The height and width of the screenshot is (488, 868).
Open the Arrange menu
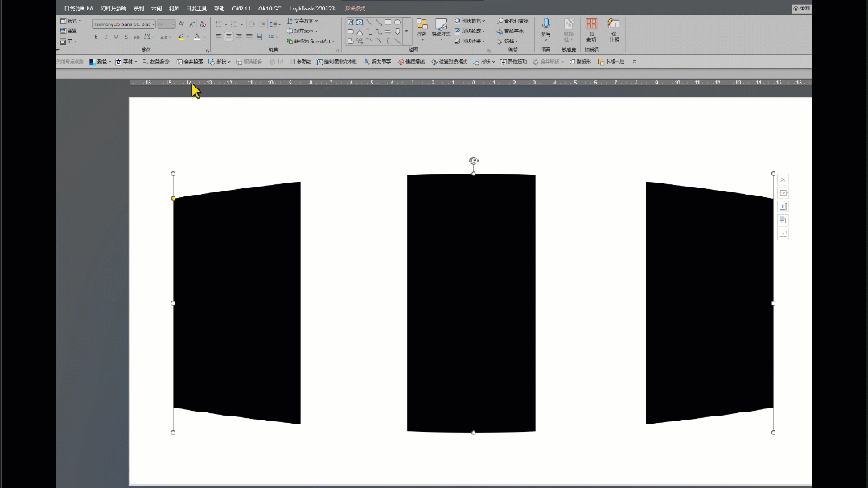[422, 29]
